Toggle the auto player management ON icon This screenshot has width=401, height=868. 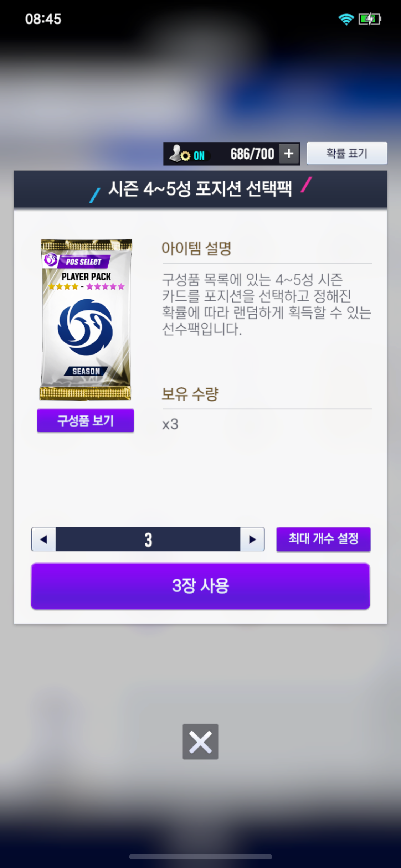(x=187, y=154)
